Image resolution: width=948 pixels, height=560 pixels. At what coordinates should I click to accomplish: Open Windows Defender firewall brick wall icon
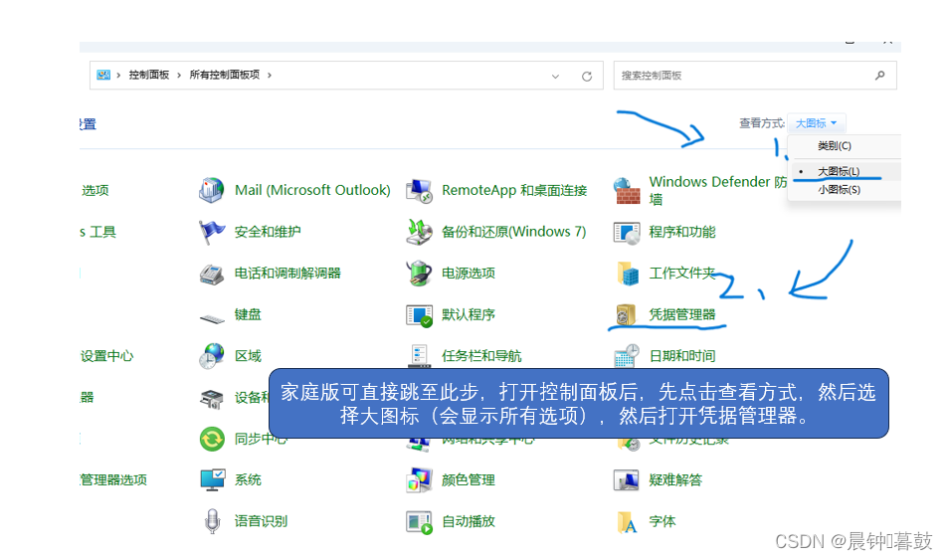(627, 191)
